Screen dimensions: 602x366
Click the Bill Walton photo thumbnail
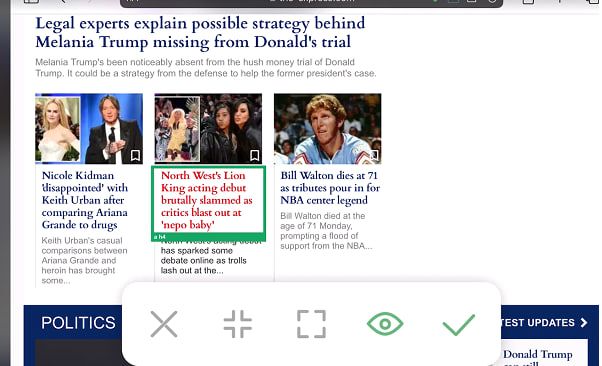click(328, 128)
